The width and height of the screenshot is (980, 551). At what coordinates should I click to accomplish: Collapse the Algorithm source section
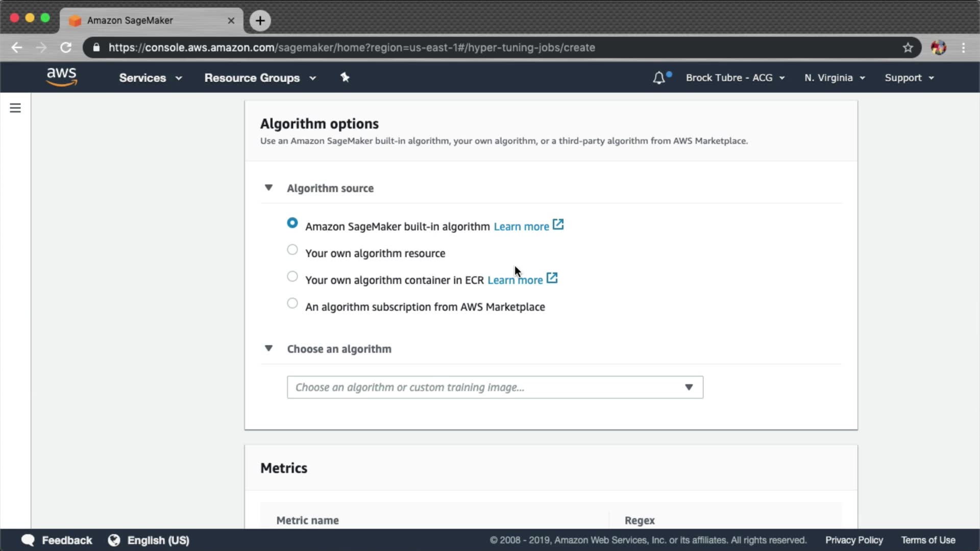(x=268, y=188)
